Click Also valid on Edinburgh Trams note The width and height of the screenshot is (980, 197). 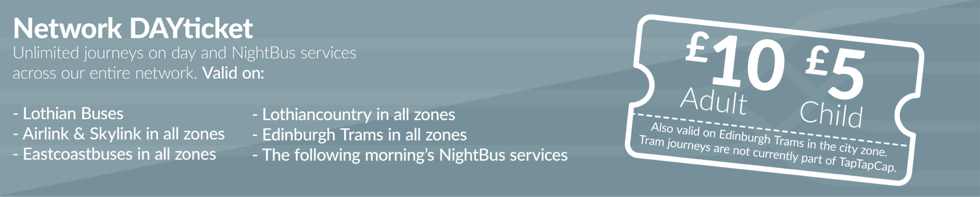[x=769, y=139]
